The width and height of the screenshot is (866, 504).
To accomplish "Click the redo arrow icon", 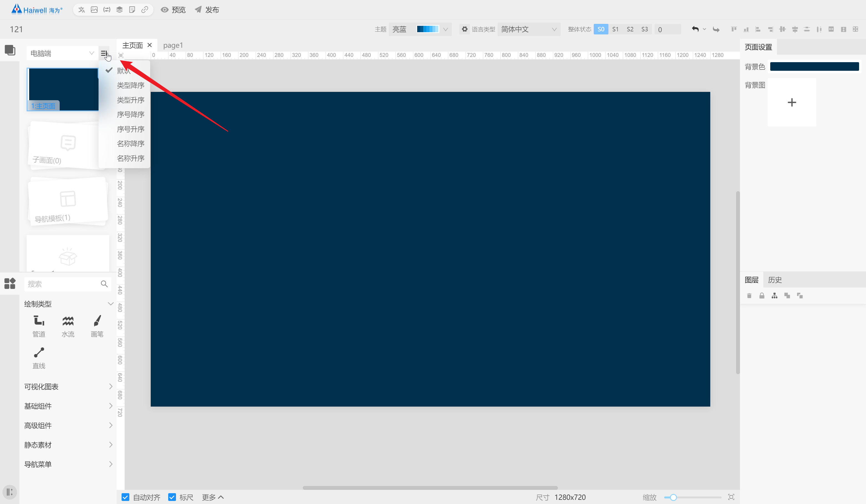I will pos(716,29).
